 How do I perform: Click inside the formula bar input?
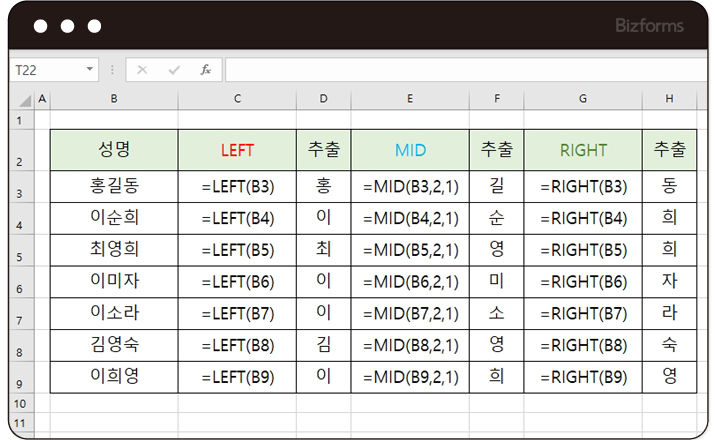click(460, 70)
